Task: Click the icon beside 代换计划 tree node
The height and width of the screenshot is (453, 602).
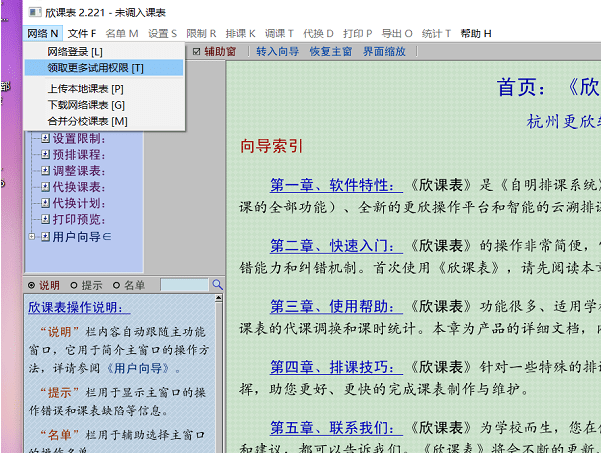Action: [45, 203]
